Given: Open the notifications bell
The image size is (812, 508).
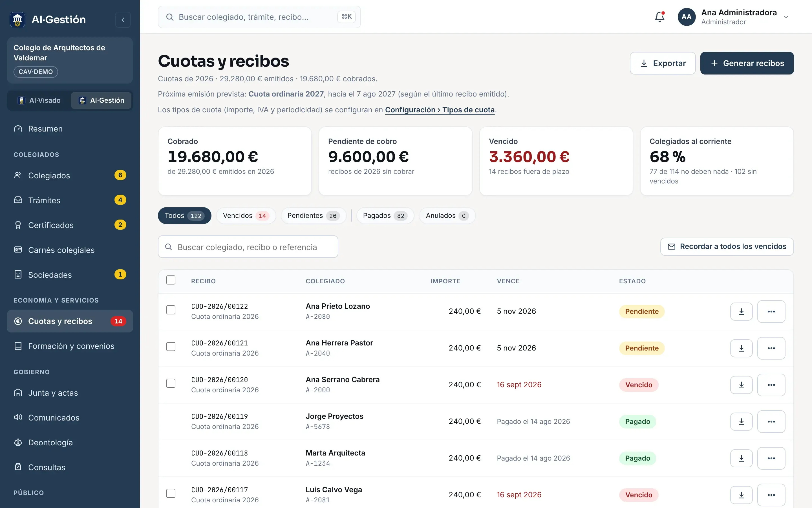Looking at the screenshot, I should [x=660, y=17].
